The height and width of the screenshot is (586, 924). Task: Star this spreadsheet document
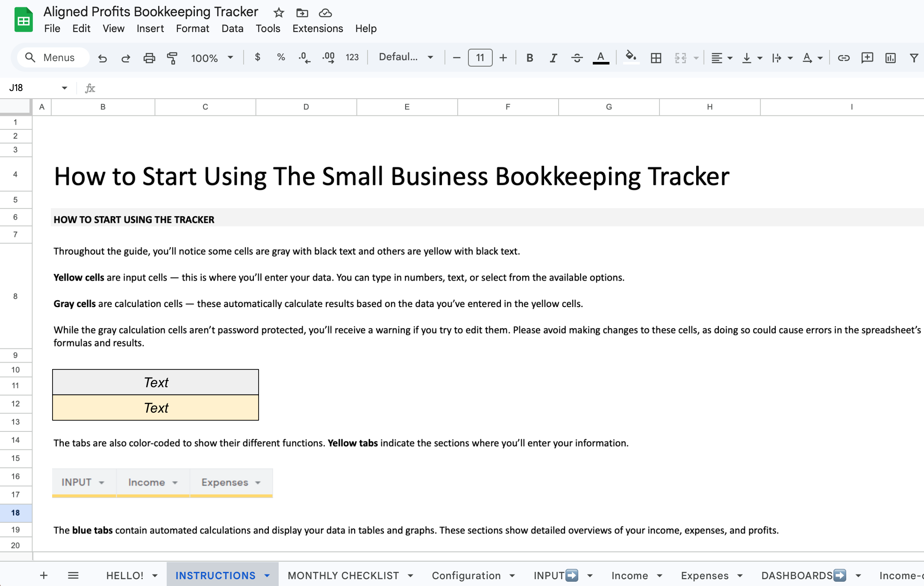[x=279, y=13]
